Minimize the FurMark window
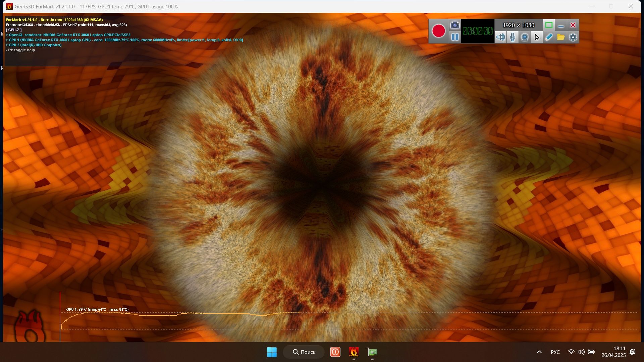Screen dimensions: 644x362 592,6
